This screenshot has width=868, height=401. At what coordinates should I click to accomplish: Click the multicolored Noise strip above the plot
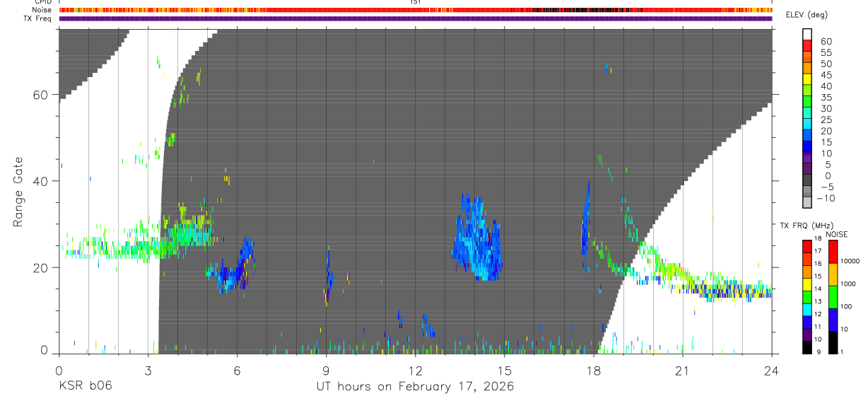[x=415, y=10]
